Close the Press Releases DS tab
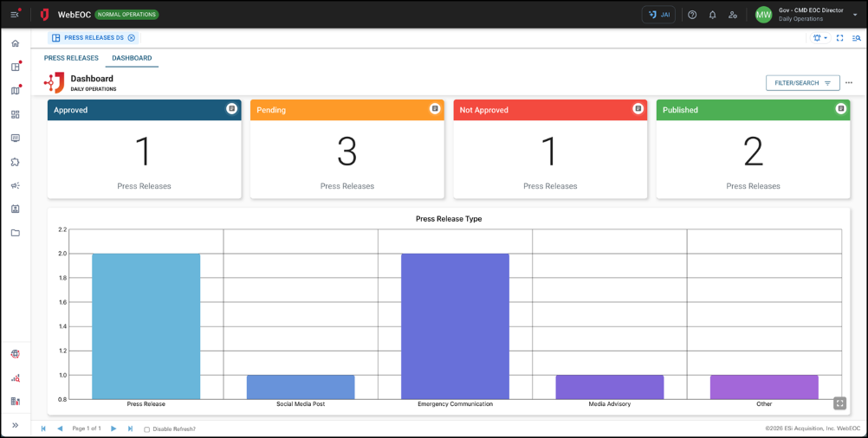The image size is (868, 438). (132, 38)
